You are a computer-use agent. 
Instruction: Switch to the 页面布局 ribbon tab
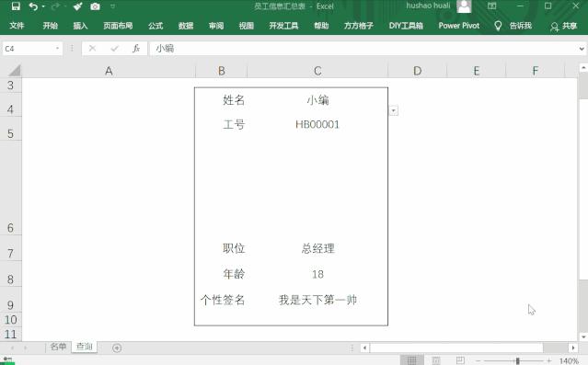(x=118, y=26)
